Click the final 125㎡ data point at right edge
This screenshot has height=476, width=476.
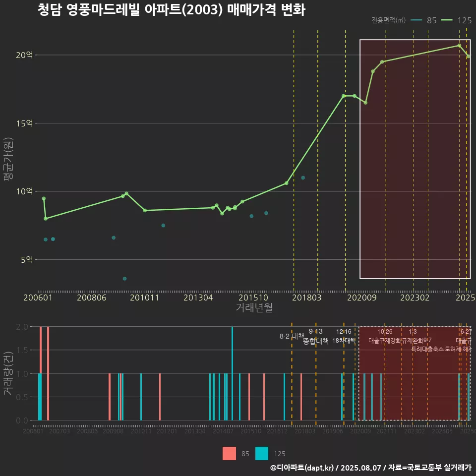[x=469, y=56]
